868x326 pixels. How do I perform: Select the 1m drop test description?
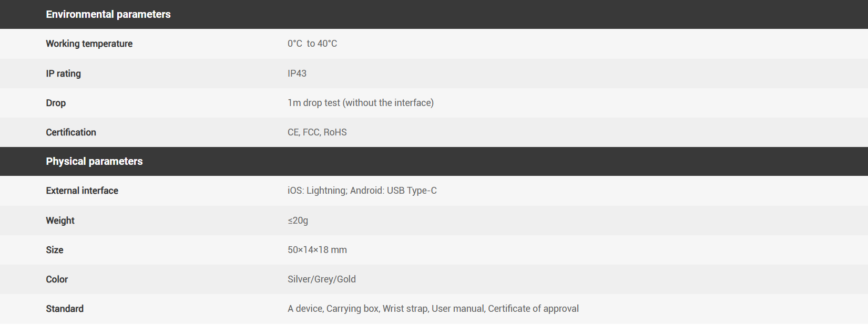point(360,103)
